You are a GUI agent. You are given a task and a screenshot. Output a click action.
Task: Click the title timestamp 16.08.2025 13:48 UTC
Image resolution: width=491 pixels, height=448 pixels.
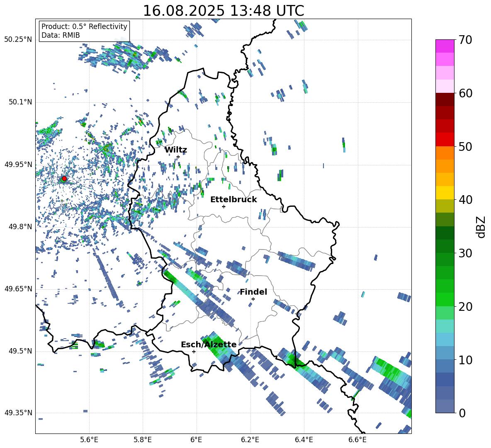224,11
